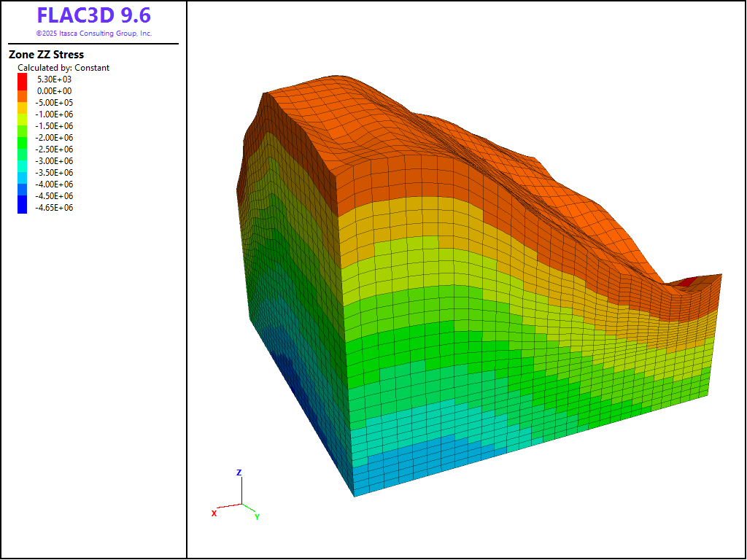The image size is (747, 560).
Task: Select the Zone ZZ Stress legend heading
Action: click(46, 55)
